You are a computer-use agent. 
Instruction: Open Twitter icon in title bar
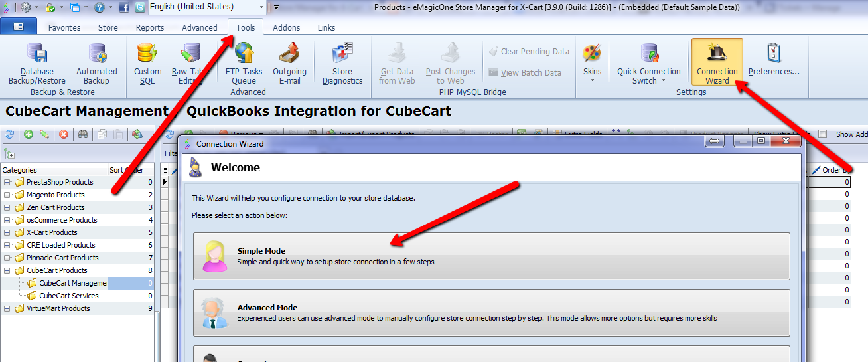tap(139, 7)
